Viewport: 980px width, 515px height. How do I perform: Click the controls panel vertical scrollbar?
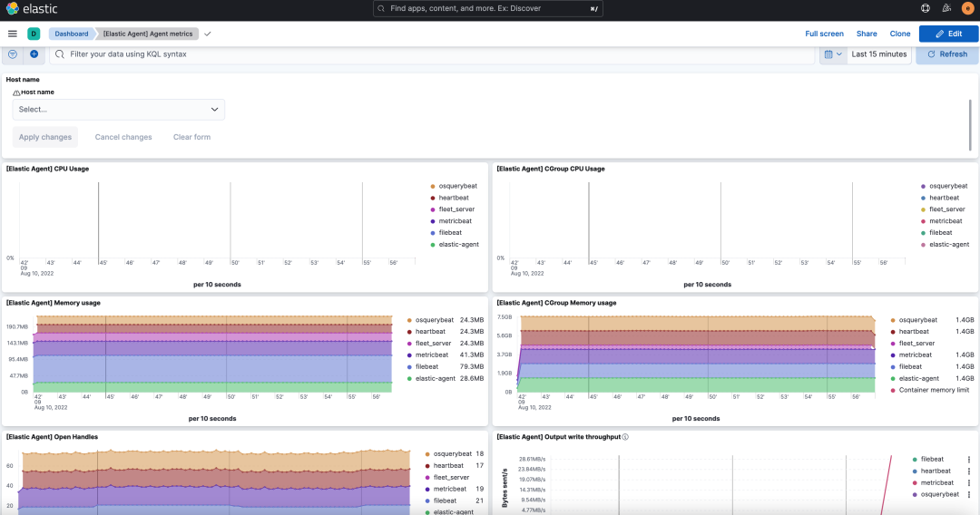(970, 125)
